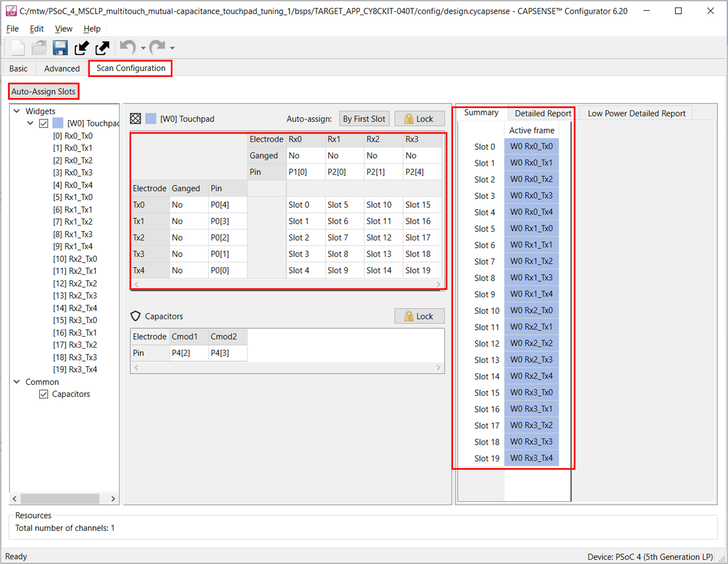Viewport: 728px width, 564px height.
Task: Click the Slot 12 cell in slot matrix
Action: click(x=383, y=238)
